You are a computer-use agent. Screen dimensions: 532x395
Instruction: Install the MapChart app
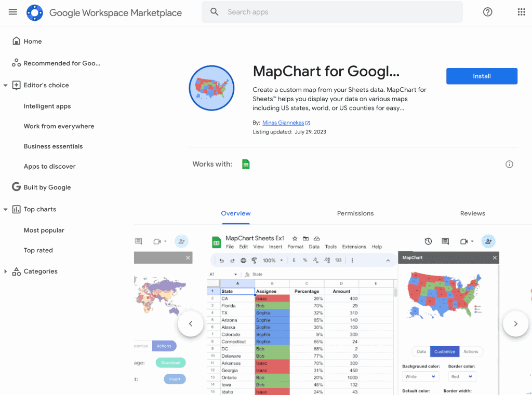point(482,76)
